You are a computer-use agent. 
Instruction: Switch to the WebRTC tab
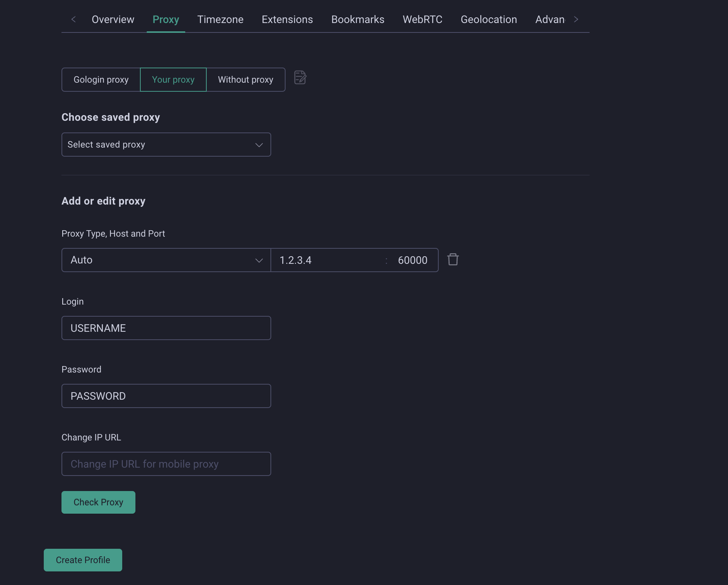422,19
